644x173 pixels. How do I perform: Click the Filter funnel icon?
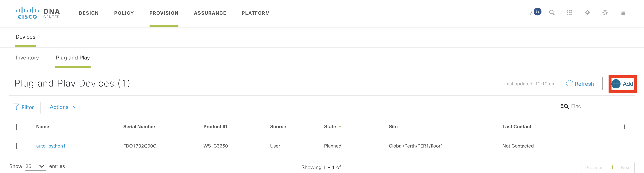[x=16, y=107]
